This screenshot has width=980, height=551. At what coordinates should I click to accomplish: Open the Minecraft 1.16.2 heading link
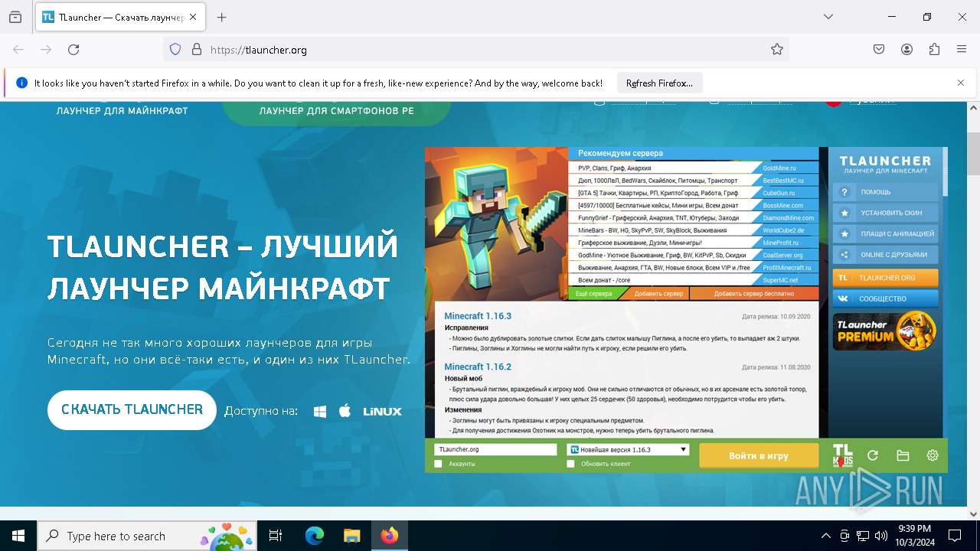478,367
